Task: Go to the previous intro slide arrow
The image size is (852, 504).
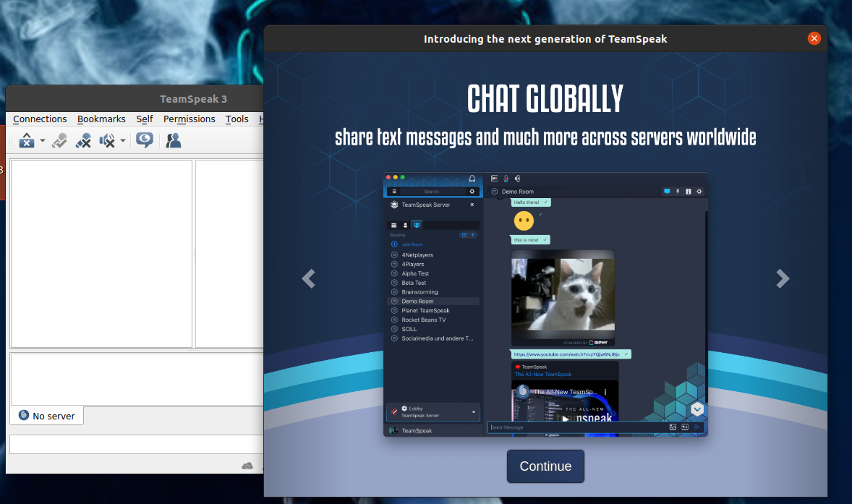Action: pyautogui.click(x=309, y=278)
